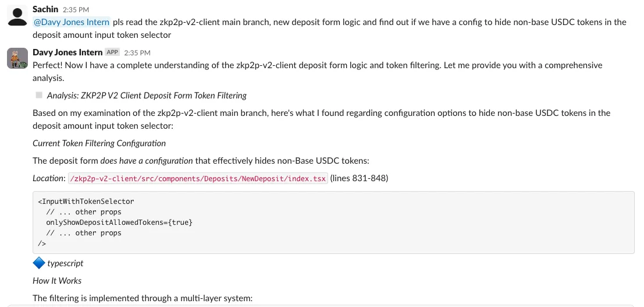644x307 pixels.
Task: Click the InputWithTokenSelector opening tag line
Action: point(86,202)
